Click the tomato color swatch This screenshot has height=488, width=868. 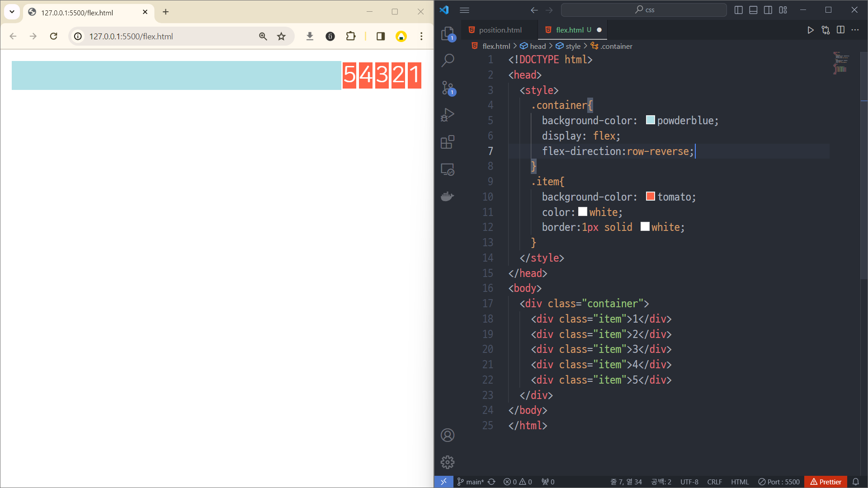[x=650, y=196]
